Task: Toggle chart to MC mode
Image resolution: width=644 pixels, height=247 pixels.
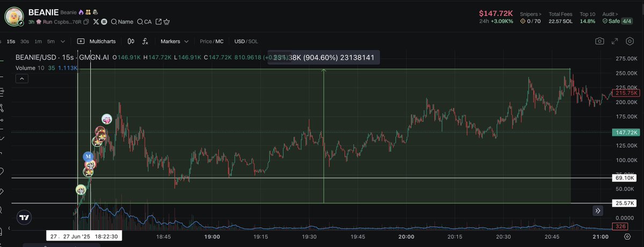Action: tap(219, 41)
